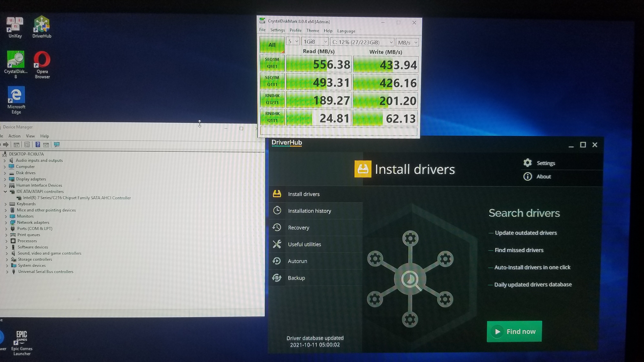The image size is (644, 362).
Task: Run the RND4K Q32T1 test
Action: point(272,99)
